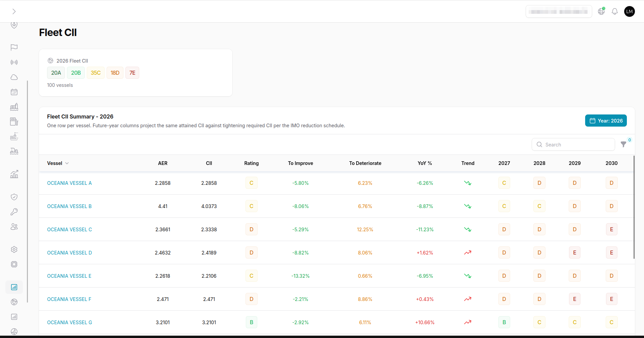Viewport: 644px width, 338px height.
Task: Click the To Deteriorate column header
Action: coord(365,163)
